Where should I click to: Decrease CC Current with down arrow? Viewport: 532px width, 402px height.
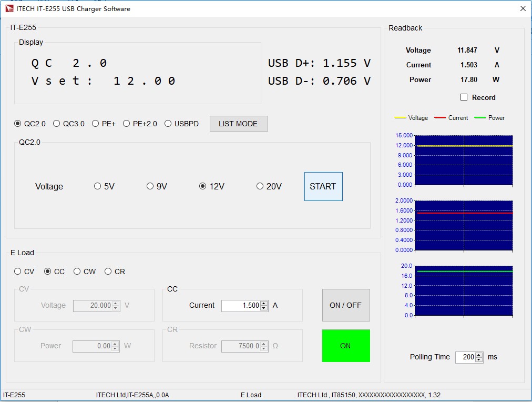pyautogui.click(x=264, y=308)
